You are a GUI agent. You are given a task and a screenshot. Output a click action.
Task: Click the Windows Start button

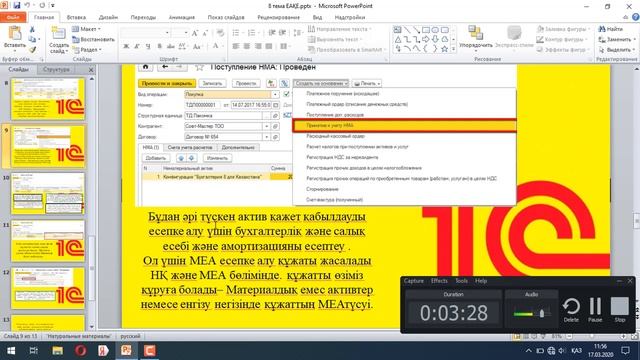click(11, 351)
